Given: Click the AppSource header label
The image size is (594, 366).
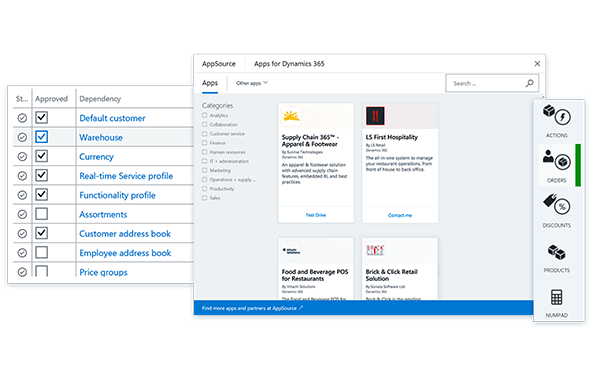Looking at the screenshot, I should [219, 64].
